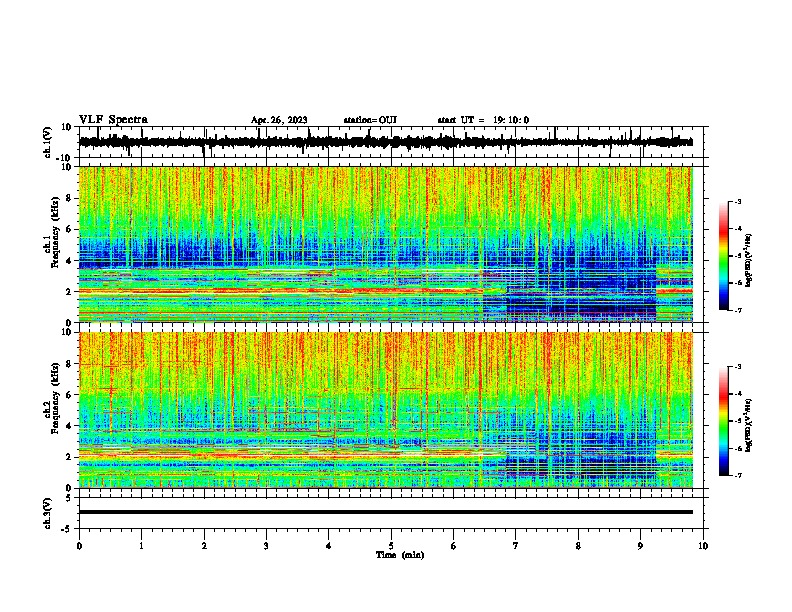
Task: Click the "station=OUI" header label
Action: click(370, 120)
